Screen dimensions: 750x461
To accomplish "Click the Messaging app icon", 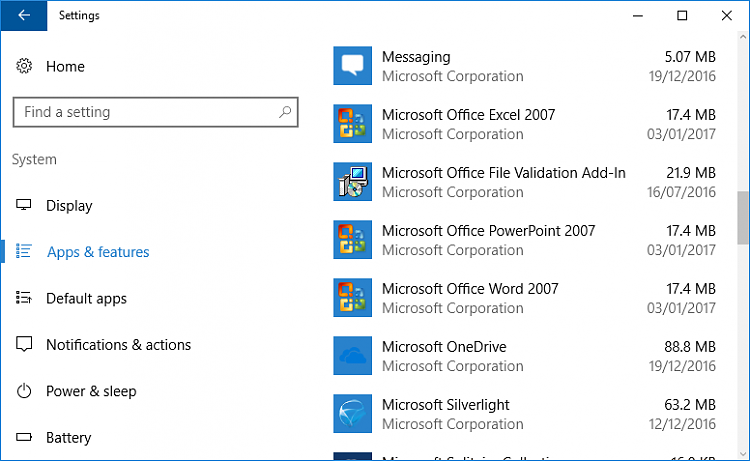I will [x=353, y=66].
